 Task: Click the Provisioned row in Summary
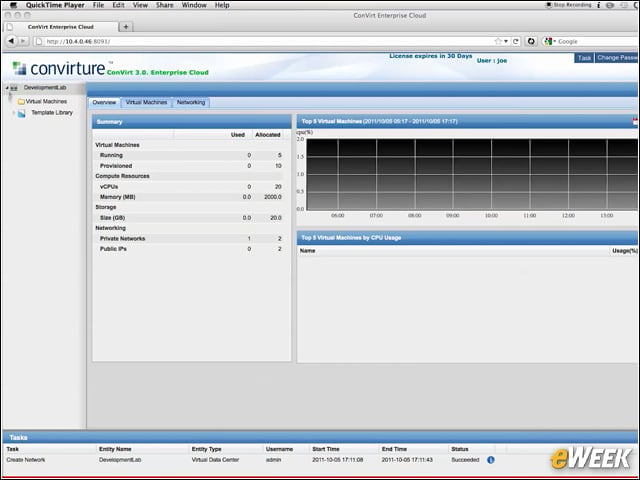click(x=188, y=166)
